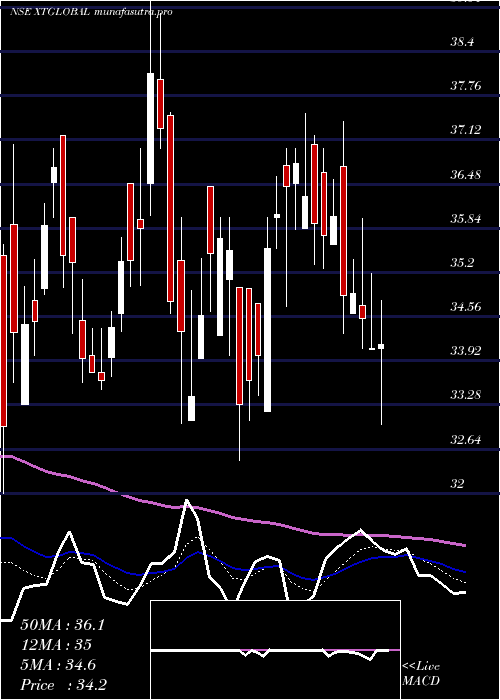Click the 36.48 price axis label
Image resolution: width=500 pixels, height=700 pixels.
[466, 174]
